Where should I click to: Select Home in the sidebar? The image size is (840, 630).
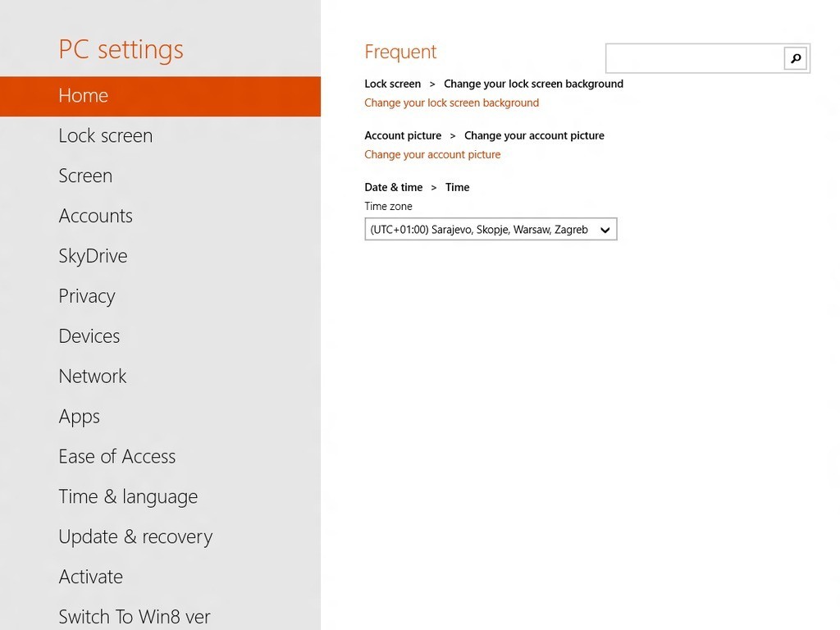click(83, 96)
